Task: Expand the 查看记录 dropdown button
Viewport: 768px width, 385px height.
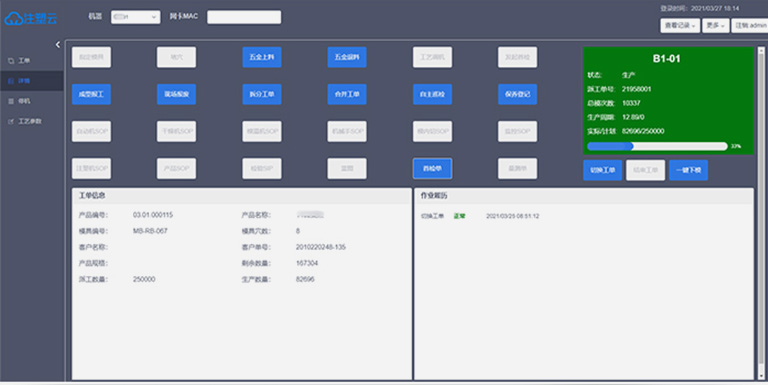Action: (680, 25)
